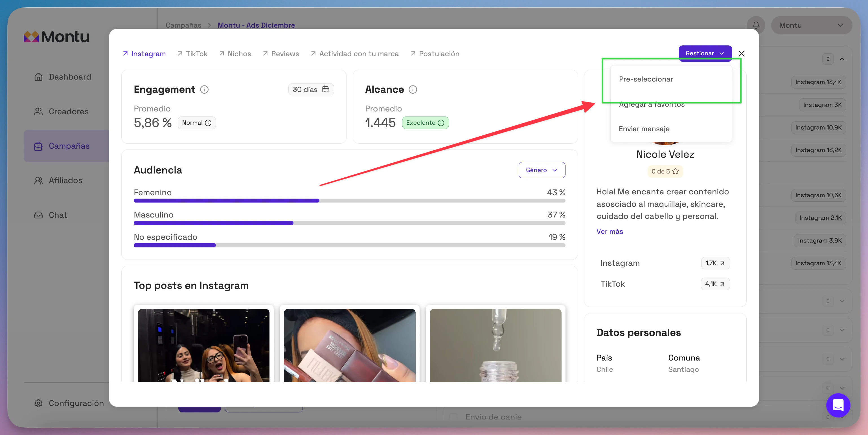Viewport: 868px width, 435px height.
Task: Collapse the list section showing 9
Action: click(x=842, y=59)
